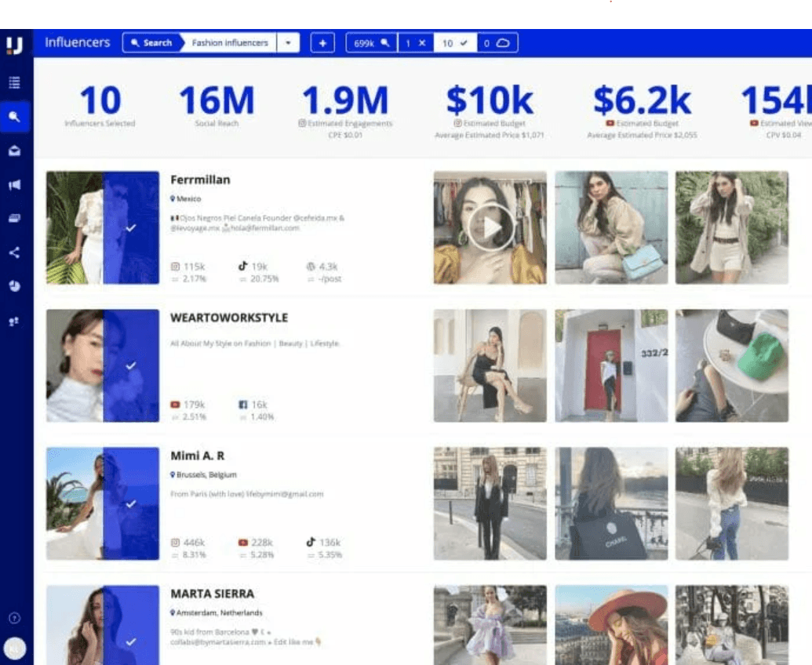Open the analytics pie chart sidebar icon

click(x=14, y=286)
